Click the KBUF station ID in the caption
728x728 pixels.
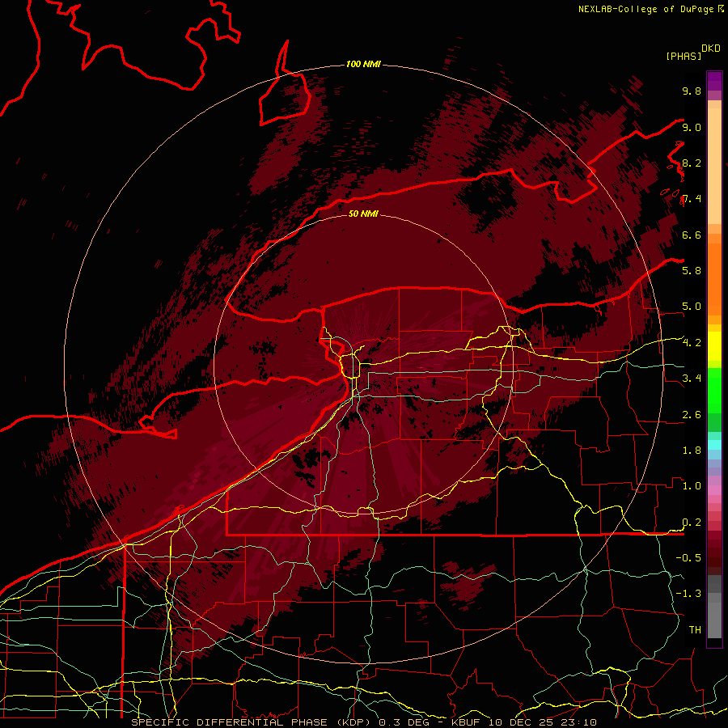point(466,722)
